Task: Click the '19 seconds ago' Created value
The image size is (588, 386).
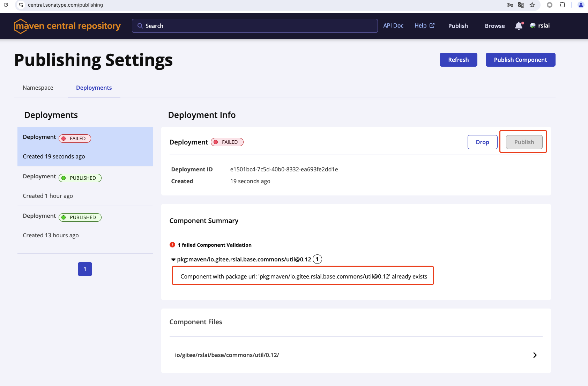Action: coord(250,181)
